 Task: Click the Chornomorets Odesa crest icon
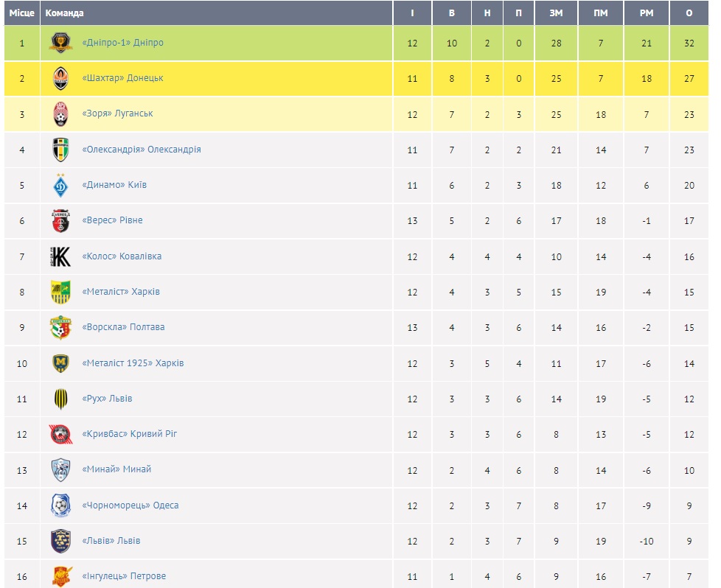pyautogui.click(x=60, y=505)
